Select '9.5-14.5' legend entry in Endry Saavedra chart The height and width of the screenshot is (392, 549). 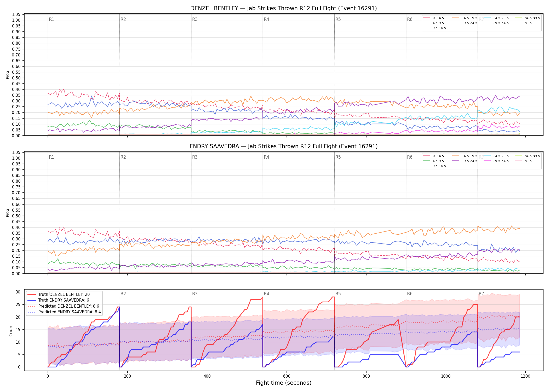[x=434, y=166]
